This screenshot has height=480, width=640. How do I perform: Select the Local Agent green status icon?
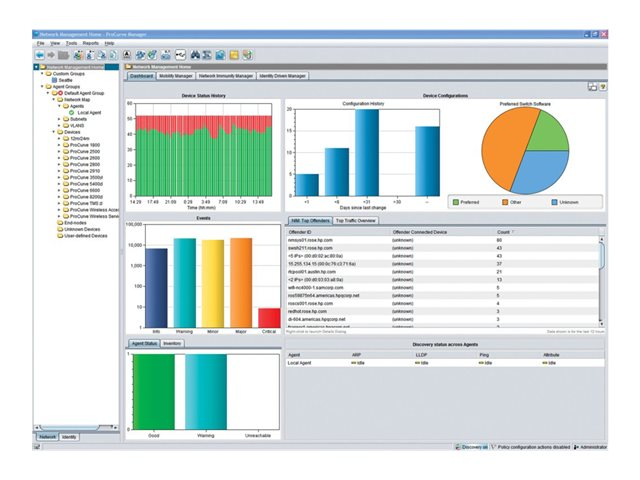[x=72, y=113]
